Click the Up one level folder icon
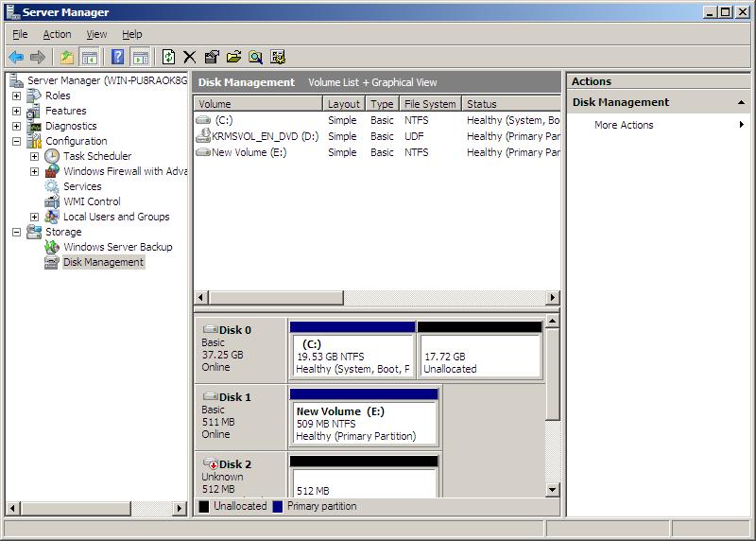 pyautogui.click(x=66, y=58)
